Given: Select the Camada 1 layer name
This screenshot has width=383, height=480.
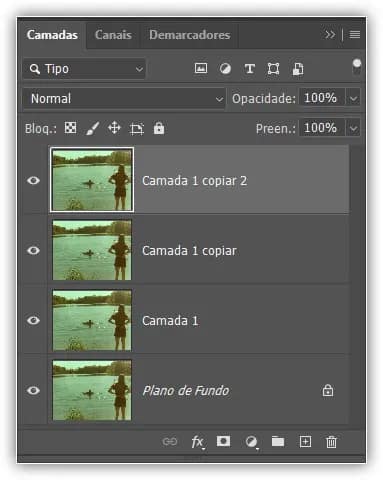Looking at the screenshot, I should pos(170,321).
